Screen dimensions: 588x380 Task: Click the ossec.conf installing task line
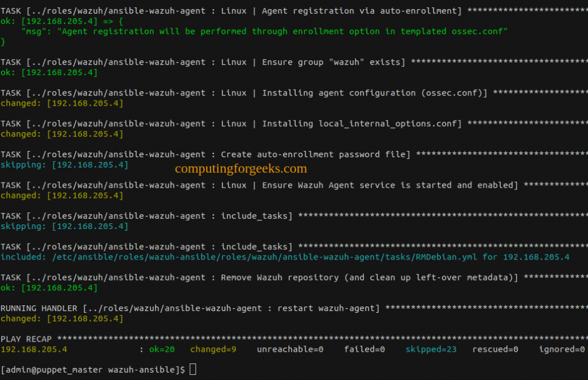coord(230,92)
